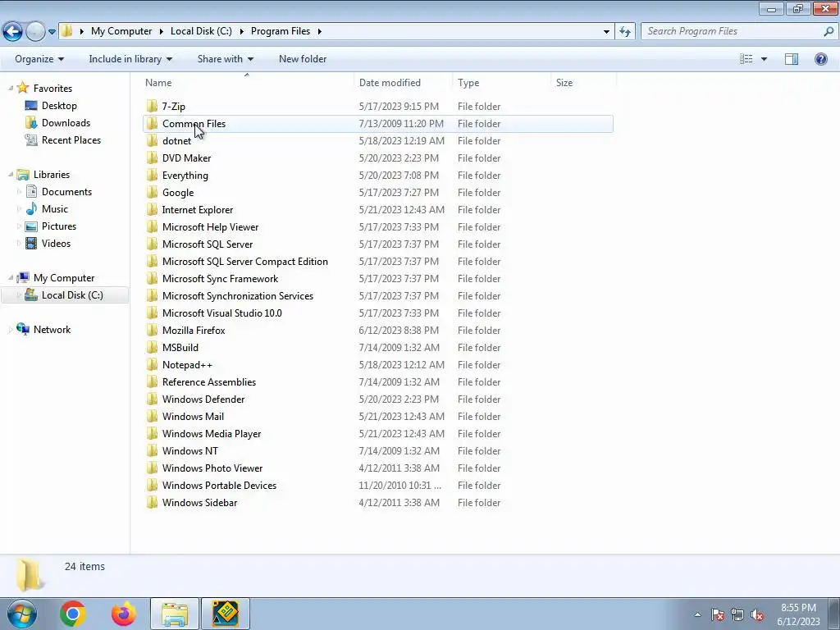This screenshot has width=840, height=630.
Task: Select the DVD Maker folder icon
Action: (152, 158)
